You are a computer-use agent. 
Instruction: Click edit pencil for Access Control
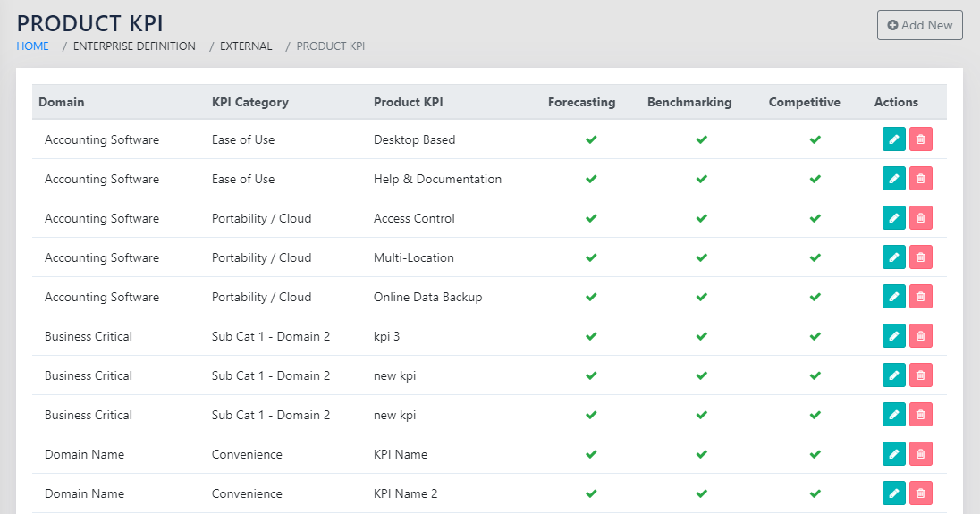(893, 218)
